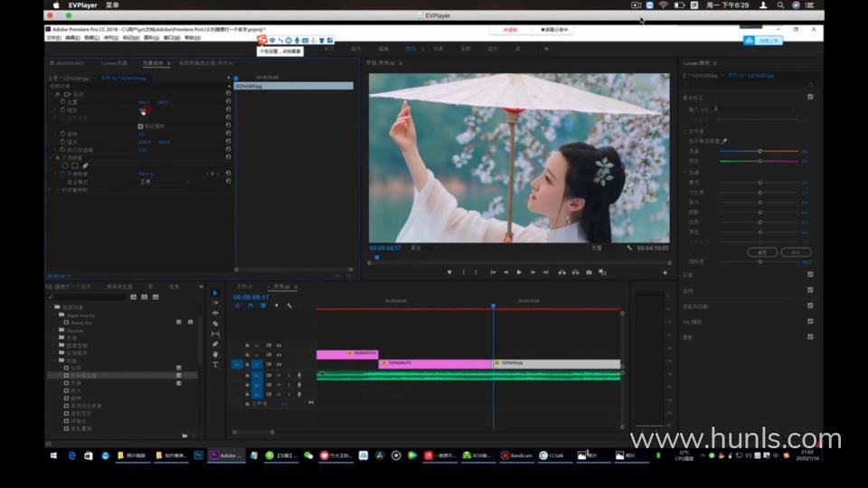Pick the Pen tool in timeline toolbar

pyautogui.click(x=215, y=344)
